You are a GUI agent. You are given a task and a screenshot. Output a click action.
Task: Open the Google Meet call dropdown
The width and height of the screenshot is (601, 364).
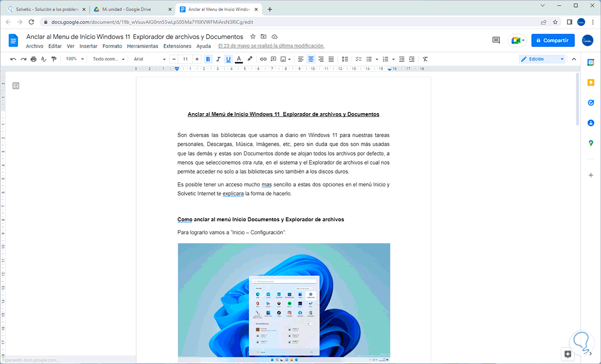coord(517,41)
